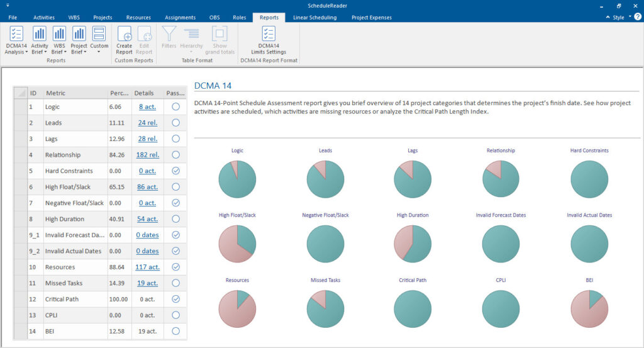Click the pass checkmark for Hard Constraints
Screen dimensions: 644x348
point(176,171)
